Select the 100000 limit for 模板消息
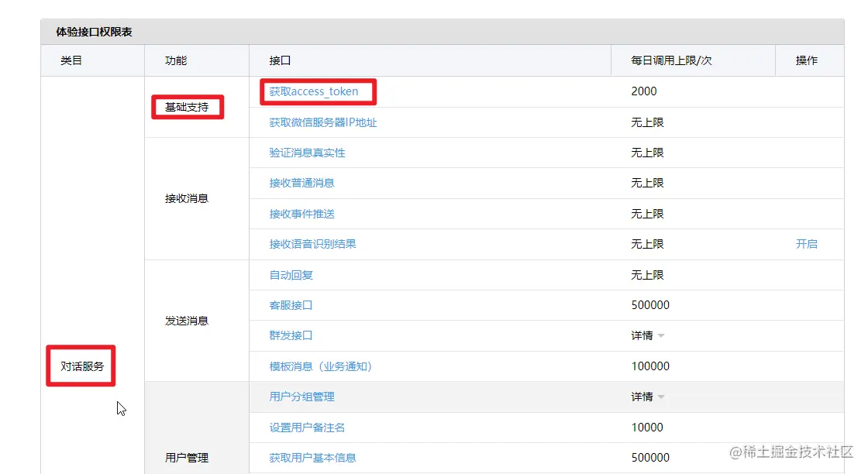868x474 pixels. (650, 366)
